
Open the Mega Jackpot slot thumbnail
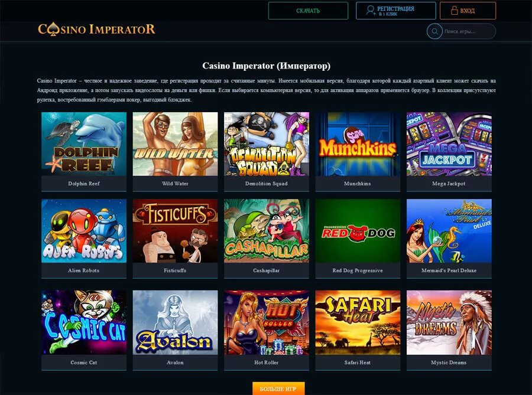[x=449, y=144]
